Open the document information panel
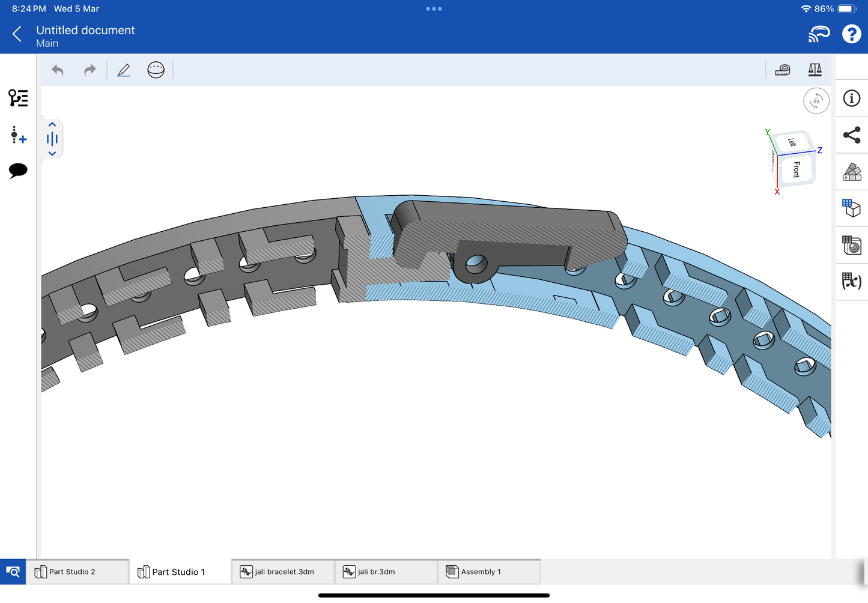The width and height of the screenshot is (868, 603). (x=851, y=98)
